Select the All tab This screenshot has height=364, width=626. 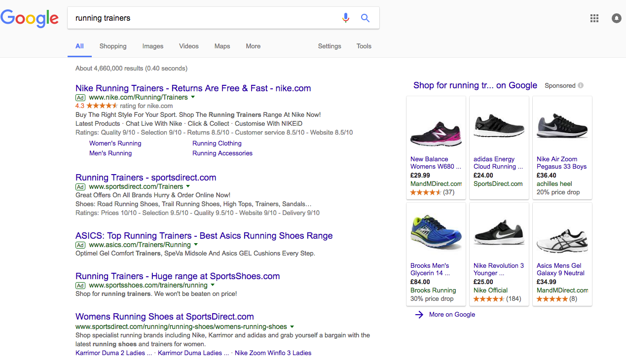point(79,46)
